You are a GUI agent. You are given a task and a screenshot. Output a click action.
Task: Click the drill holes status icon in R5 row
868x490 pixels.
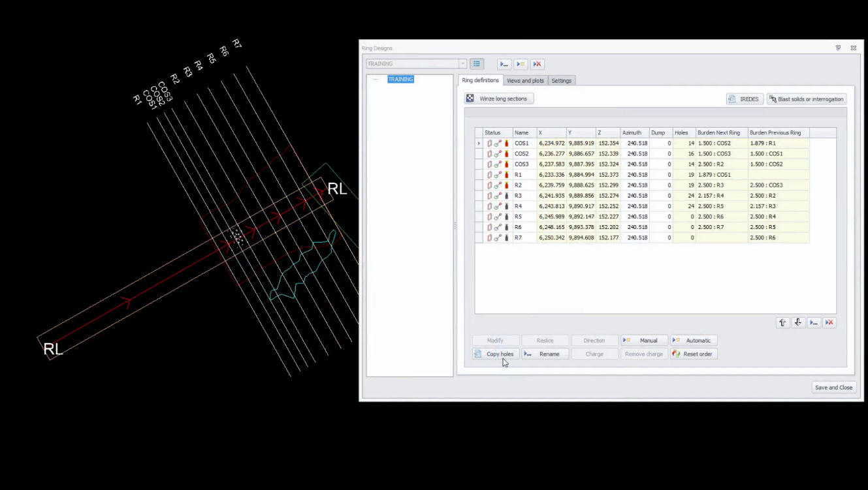coord(498,217)
